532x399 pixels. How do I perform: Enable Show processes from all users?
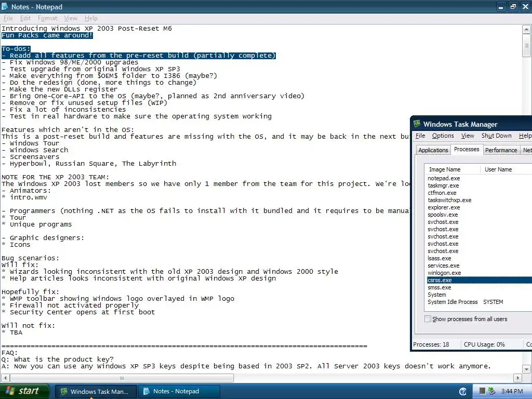pyautogui.click(x=428, y=319)
